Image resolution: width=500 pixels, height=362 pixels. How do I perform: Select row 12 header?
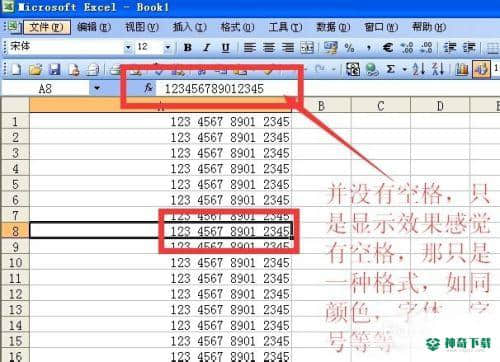pos(15,294)
